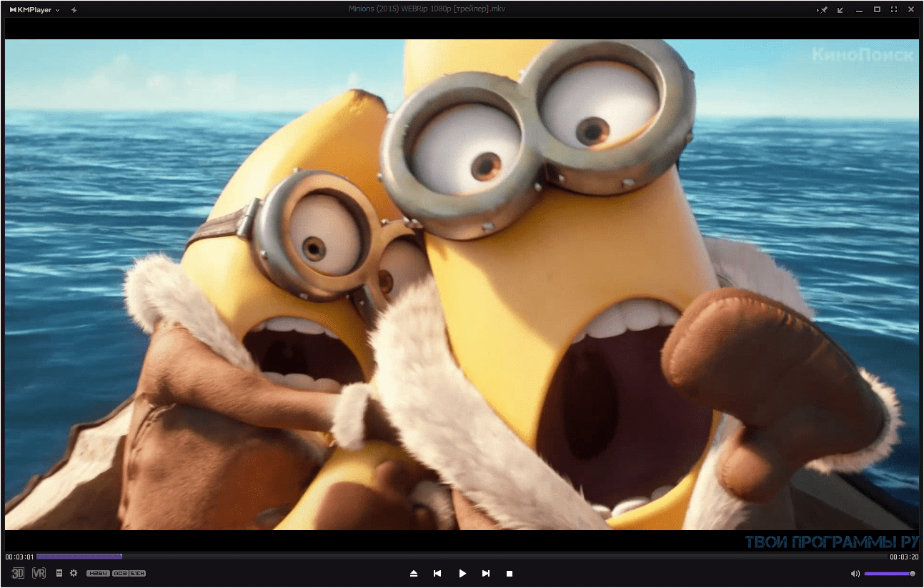Click the AC3 audio codec badge
The width and height of the screenshot is (924, 588).
(x=120, y=573)
